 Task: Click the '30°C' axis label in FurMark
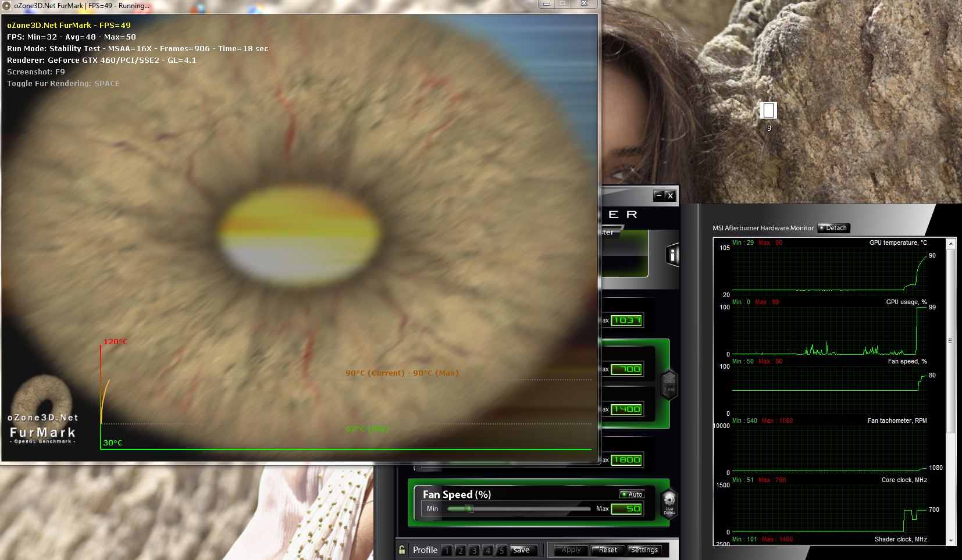click(113, 443)
